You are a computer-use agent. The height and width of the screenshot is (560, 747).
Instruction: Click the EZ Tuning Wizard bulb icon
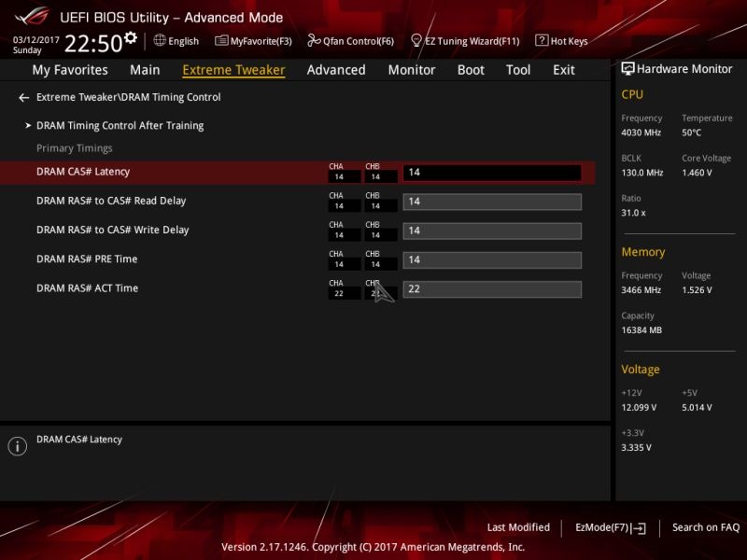[416, 40]
